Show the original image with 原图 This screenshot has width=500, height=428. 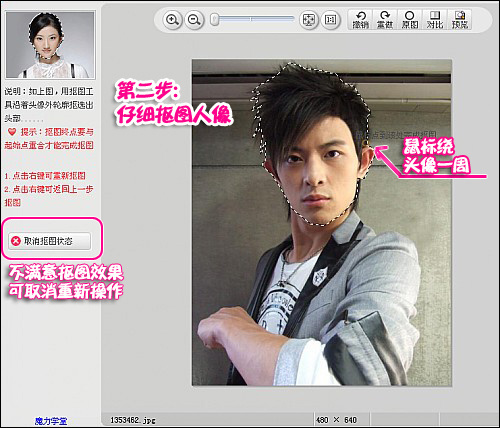tap(410, 20)
